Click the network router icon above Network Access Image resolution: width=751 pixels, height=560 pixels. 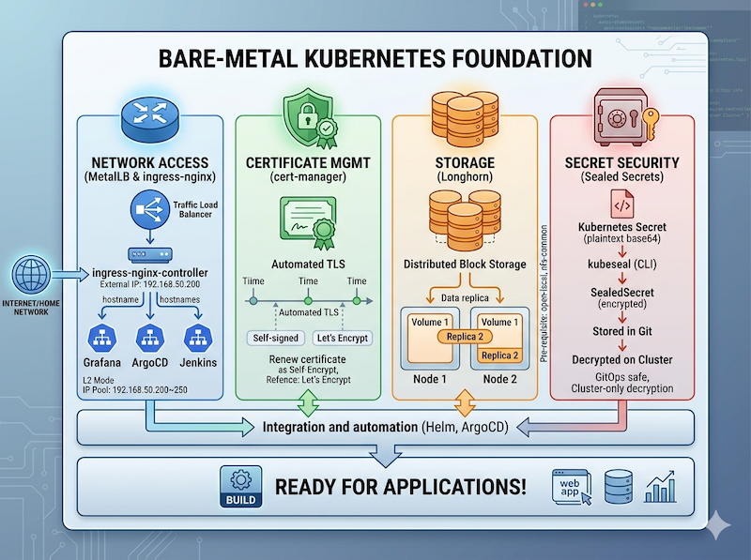[x=150, y=114]
